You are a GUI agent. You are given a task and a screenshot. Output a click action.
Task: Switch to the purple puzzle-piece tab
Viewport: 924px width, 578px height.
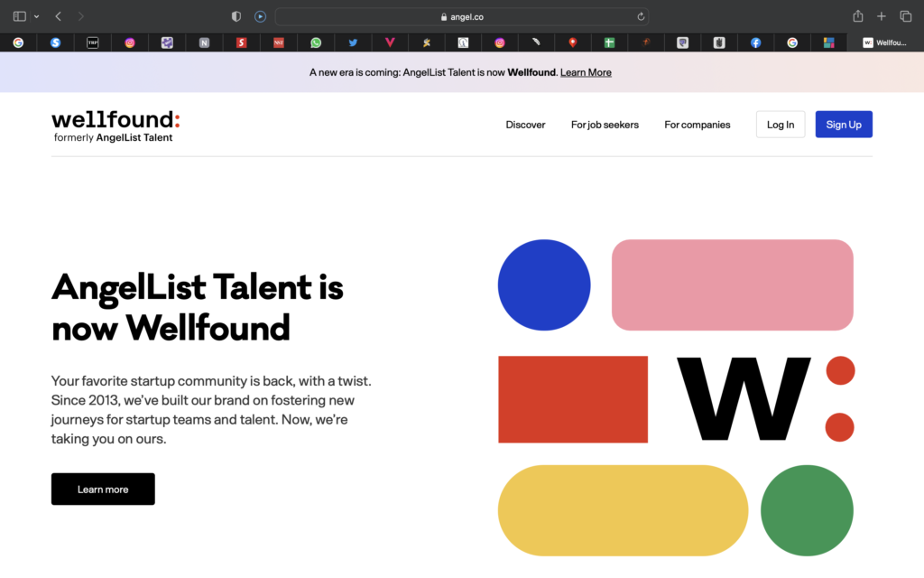click(x=167, y=42)
